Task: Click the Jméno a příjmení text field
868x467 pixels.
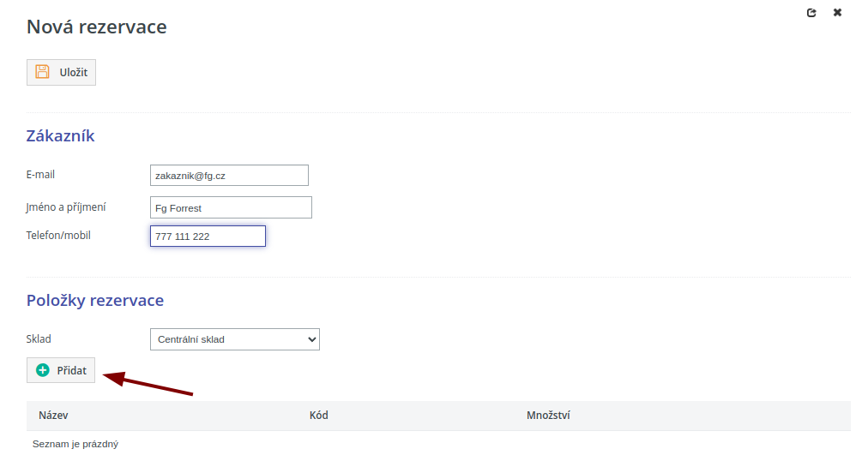Action: (231, 207)
